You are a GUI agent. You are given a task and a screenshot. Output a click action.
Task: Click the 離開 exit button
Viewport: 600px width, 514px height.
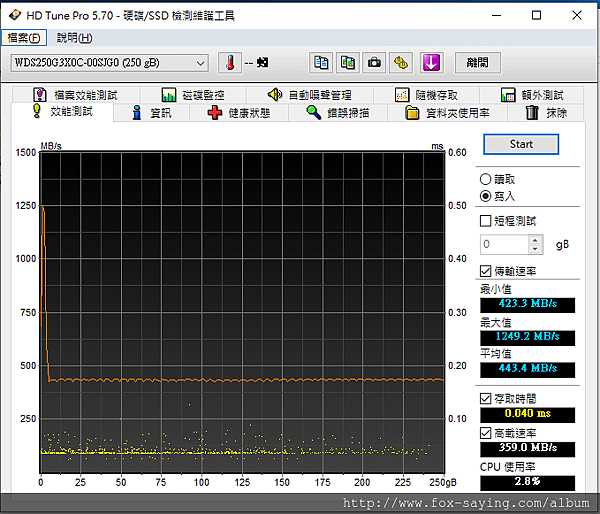(x=477, y=63)
